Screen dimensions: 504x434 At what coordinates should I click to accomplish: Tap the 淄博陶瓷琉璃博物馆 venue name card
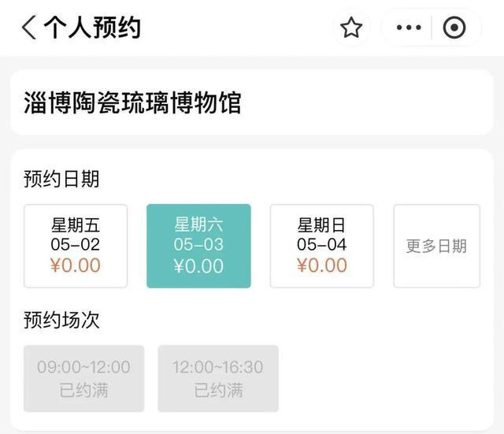tap(252, 102)
